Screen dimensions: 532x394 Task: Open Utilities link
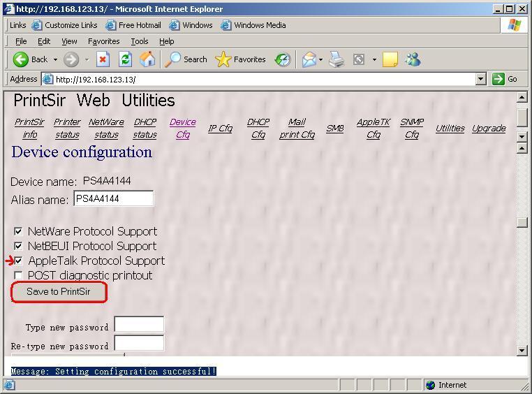450,129
